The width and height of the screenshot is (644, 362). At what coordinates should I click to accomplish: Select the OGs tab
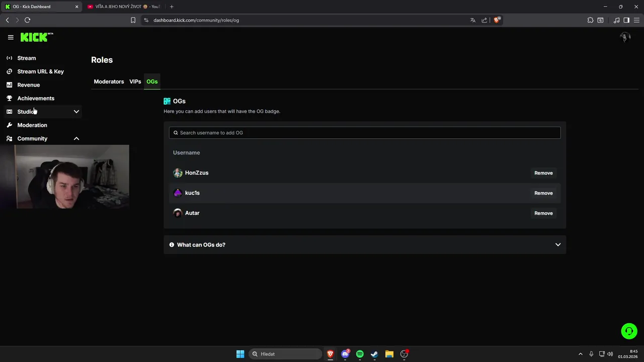point(152,81)
